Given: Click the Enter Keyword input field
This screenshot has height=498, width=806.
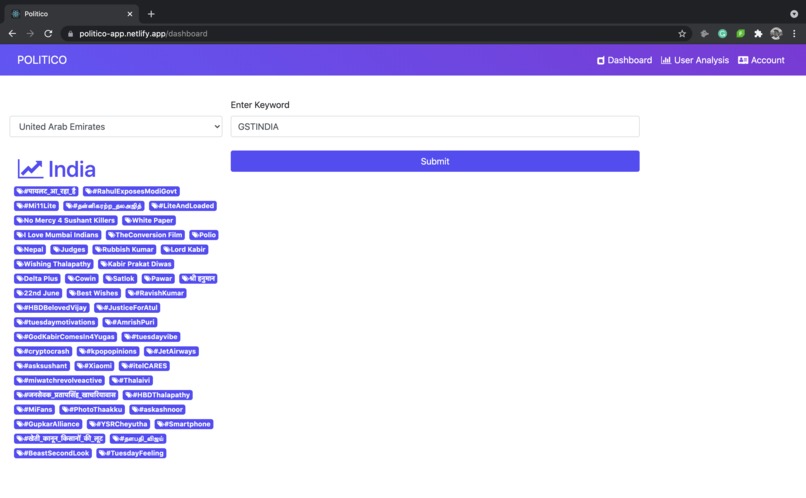Looking at the screenshot, I should [435, 126].
